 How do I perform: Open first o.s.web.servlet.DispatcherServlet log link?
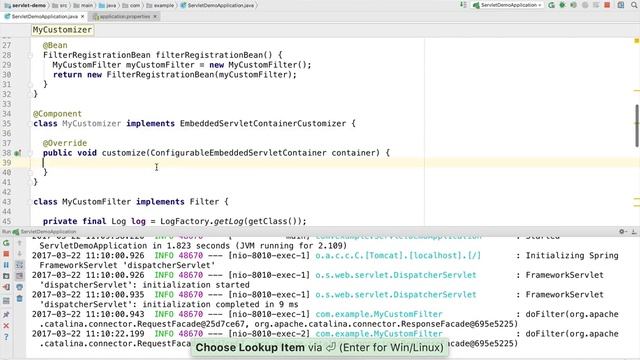point(396,276)
